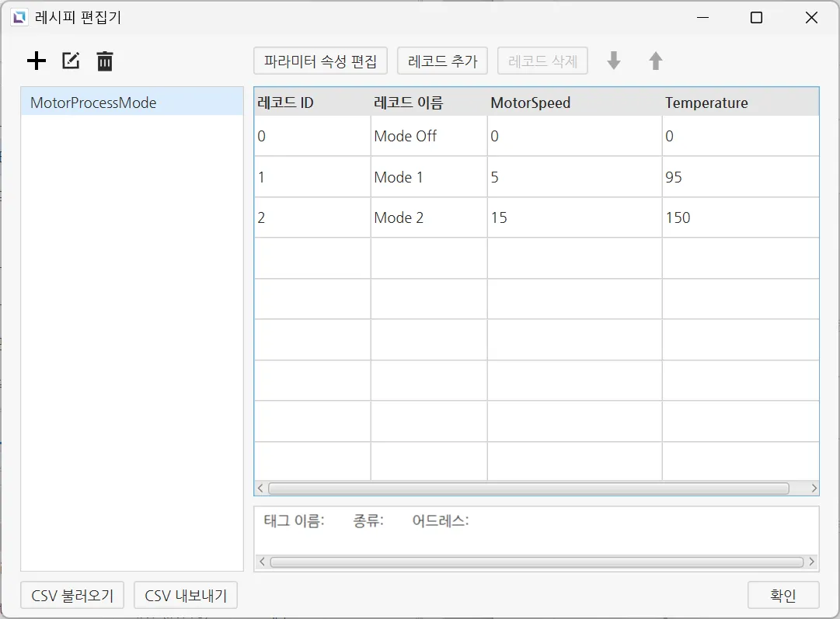
Task: Click left arrow of tag info scrollbar
Action: coord(262,562)
